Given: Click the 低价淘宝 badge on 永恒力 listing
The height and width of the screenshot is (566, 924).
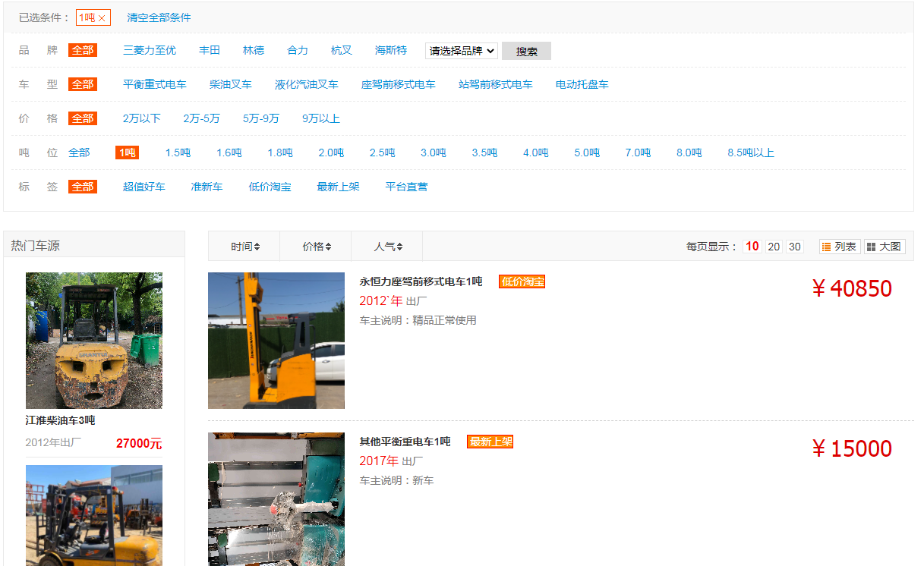Looking at the screenshot, I should pyautogui.click(x=522, y=281).
